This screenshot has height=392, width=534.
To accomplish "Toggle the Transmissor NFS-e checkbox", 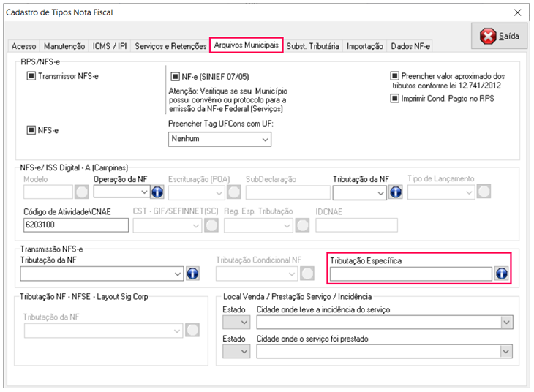I will (31, 75).
